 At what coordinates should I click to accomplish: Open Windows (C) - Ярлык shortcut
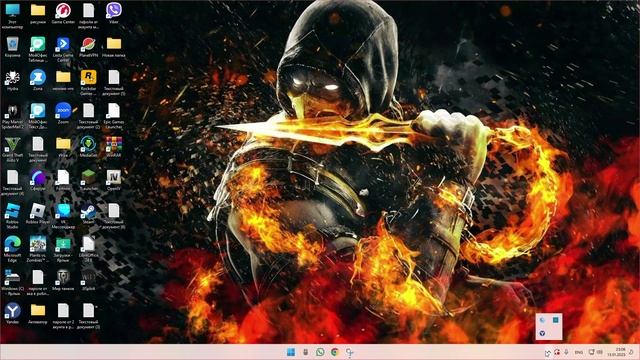coord(12,283)
